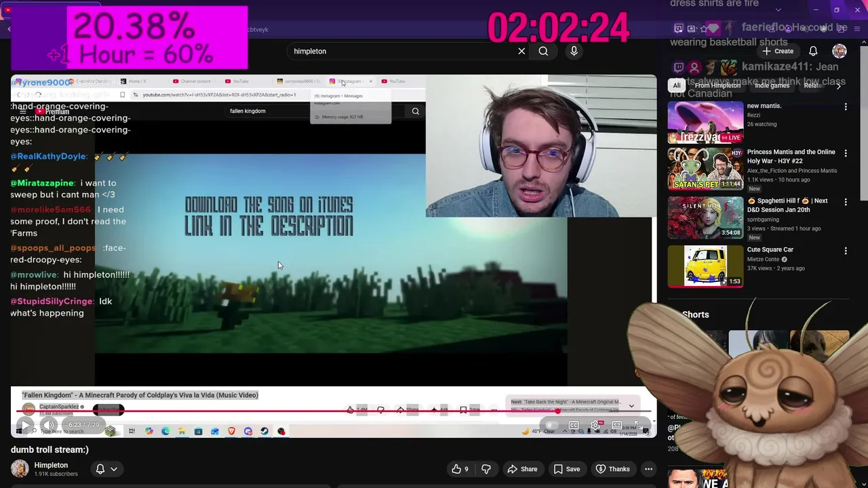868x488 pixels.
Task: Open Cute Square Car video title
Action: pos(770,249)
